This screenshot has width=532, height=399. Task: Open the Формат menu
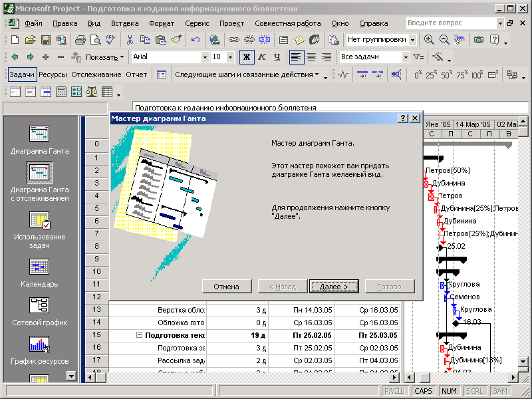tap(162, 23)
